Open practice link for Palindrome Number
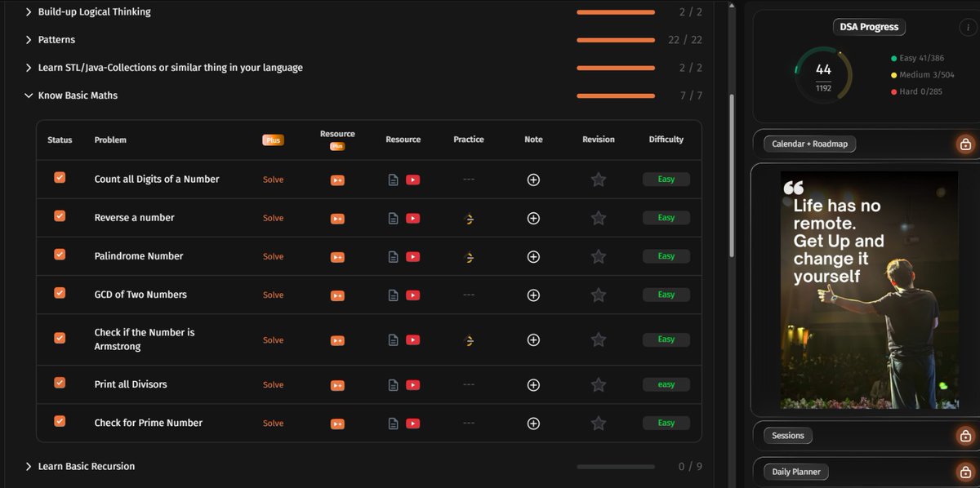The height and width of the screenshot is (488, 980). click(x=469, y=256)
